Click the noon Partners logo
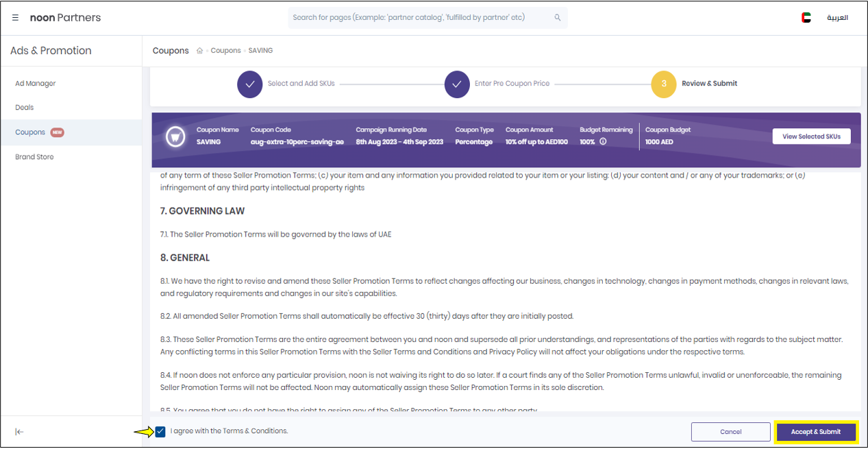The width and height of the screenshot is (868, 449). [65, 18]
